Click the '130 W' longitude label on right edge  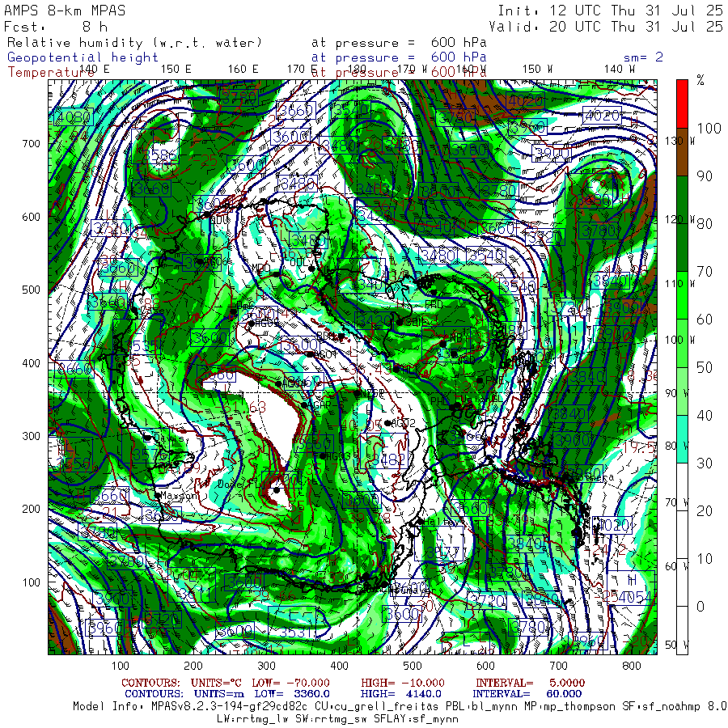(679, 141)
